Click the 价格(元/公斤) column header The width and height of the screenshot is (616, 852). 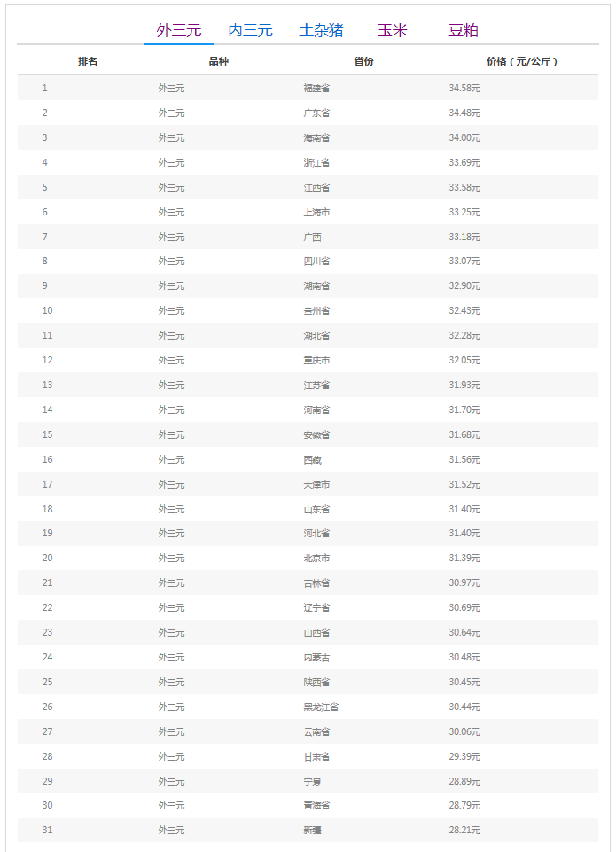pos(522,61)
